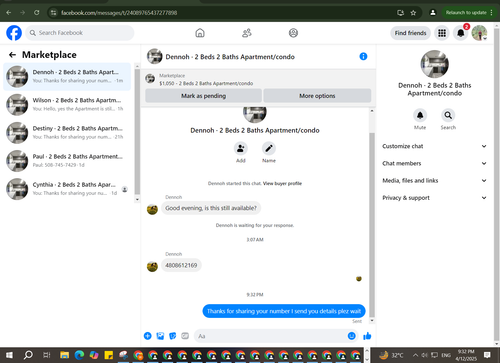The width and height of the screenshot is (500, 363).
Task: Click More options button
Action: tap(317, 96)
